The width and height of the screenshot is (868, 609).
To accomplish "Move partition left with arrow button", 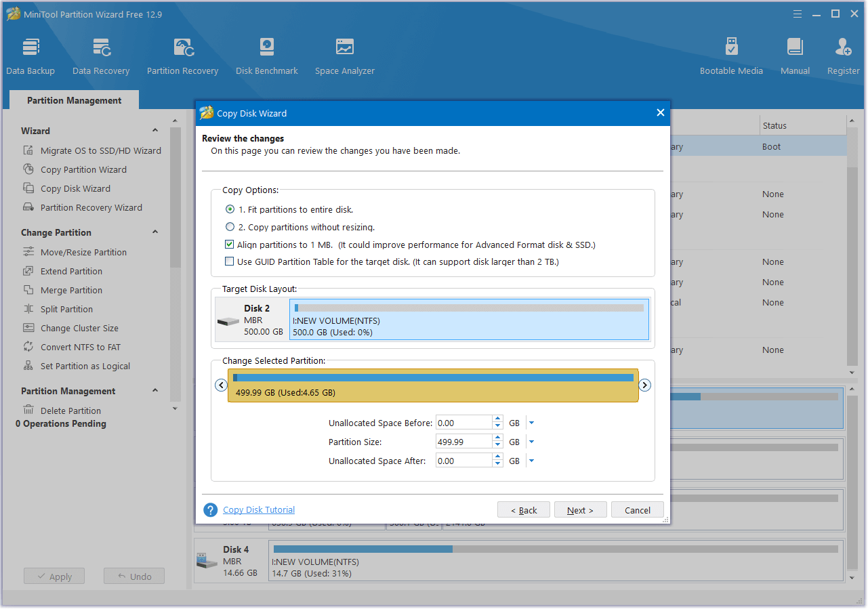I will tap(221, 385).
